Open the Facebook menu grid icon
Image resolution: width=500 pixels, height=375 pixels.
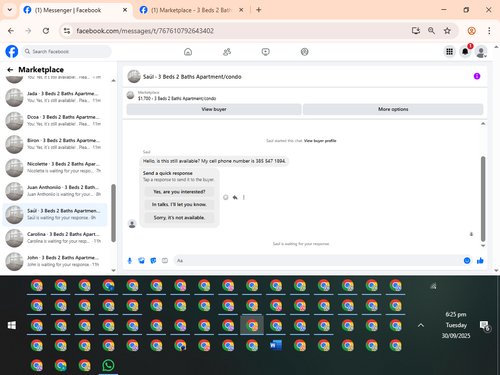tap(449, 52)
